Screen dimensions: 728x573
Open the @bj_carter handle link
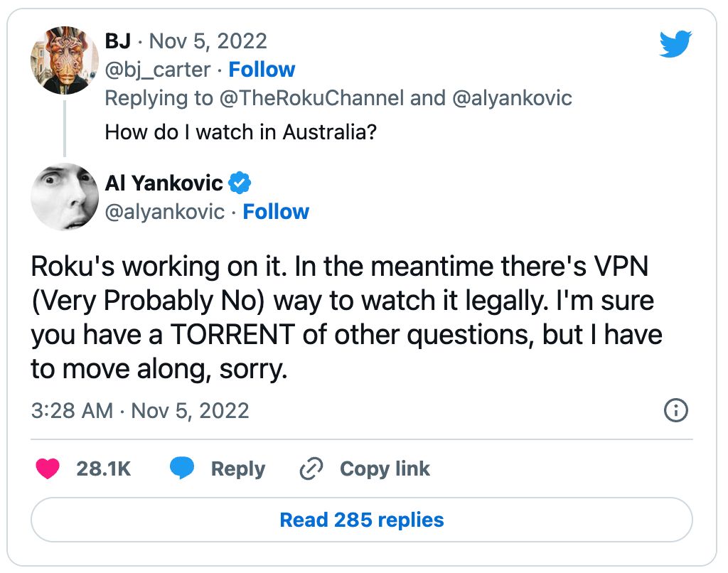pyautogui.click(x=157, y=70)
